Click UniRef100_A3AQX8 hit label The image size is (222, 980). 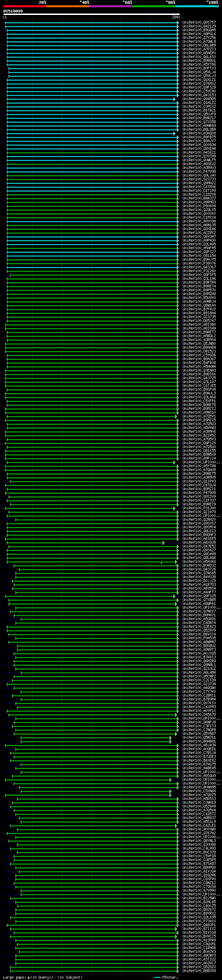[199, 133]
